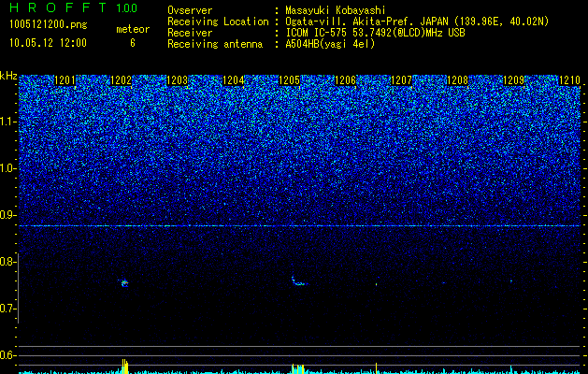
Task: Click the Ovserver field label
Action: point(190,11)
